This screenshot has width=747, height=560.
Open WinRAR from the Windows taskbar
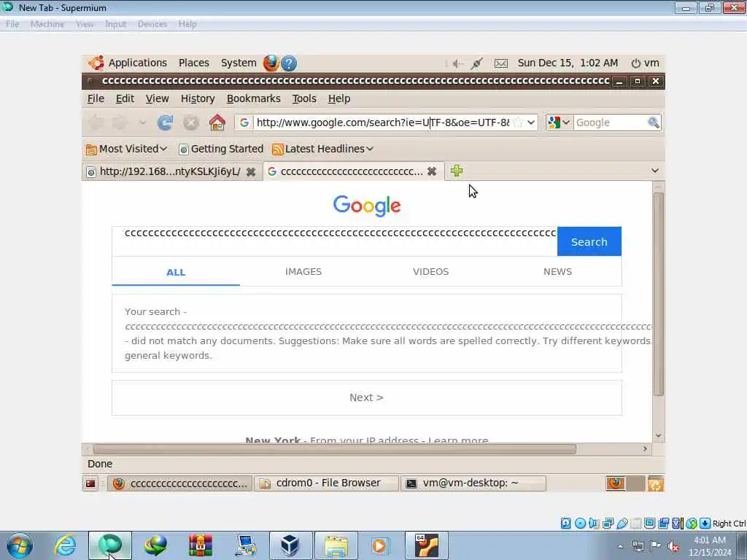click(x=201, y=545)
